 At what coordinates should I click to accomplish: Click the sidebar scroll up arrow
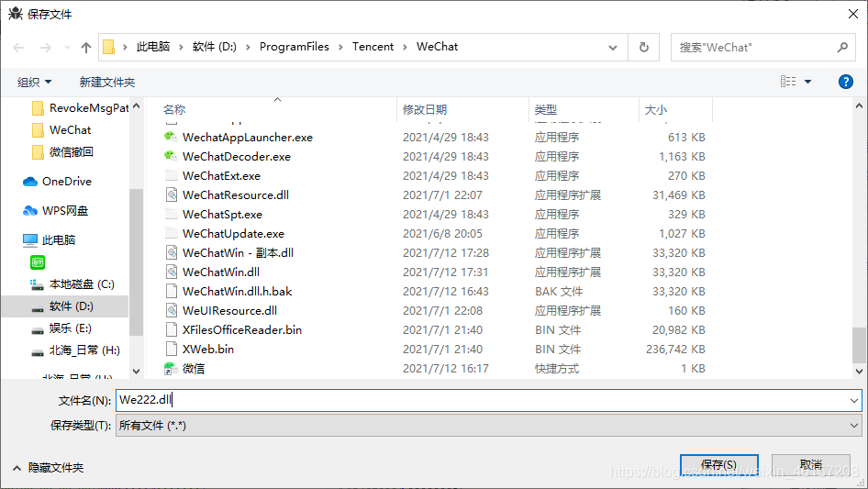(x=136, y=106)
